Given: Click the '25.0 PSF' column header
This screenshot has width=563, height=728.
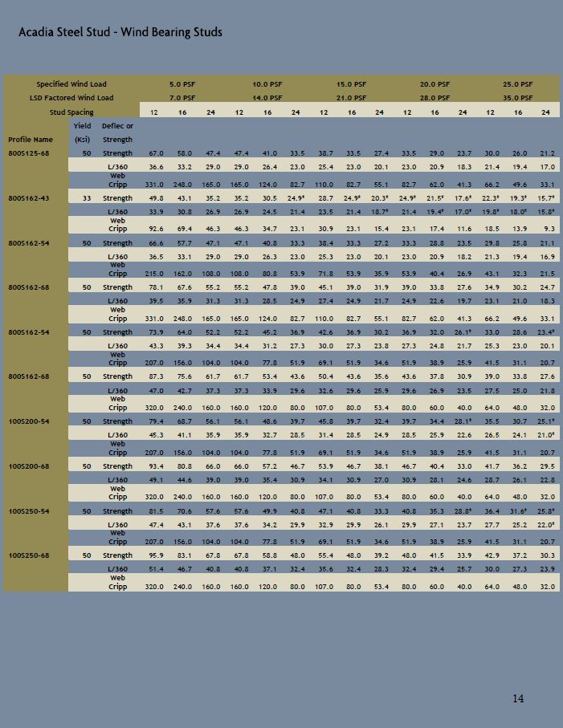Looking at the screenshot, I should 518,84.
